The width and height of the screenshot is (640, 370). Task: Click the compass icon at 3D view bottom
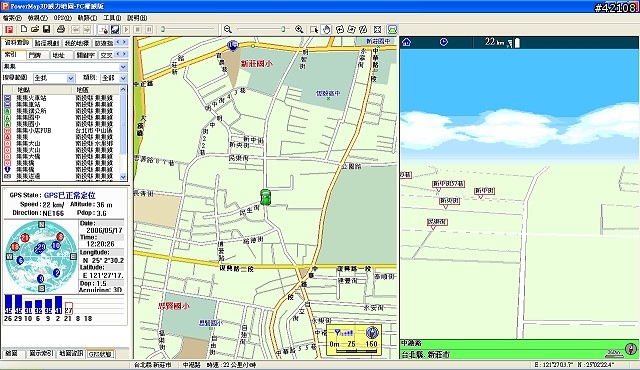click(631, 349)
